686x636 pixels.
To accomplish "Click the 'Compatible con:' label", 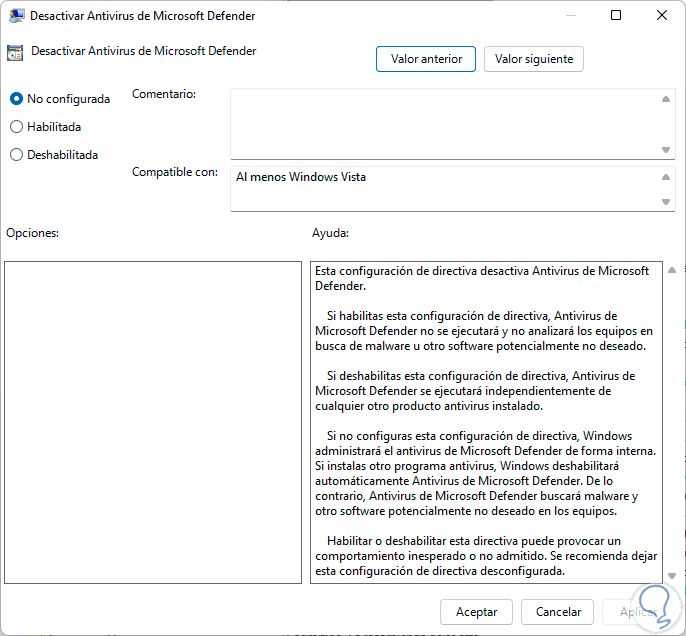I will (175, 172).
